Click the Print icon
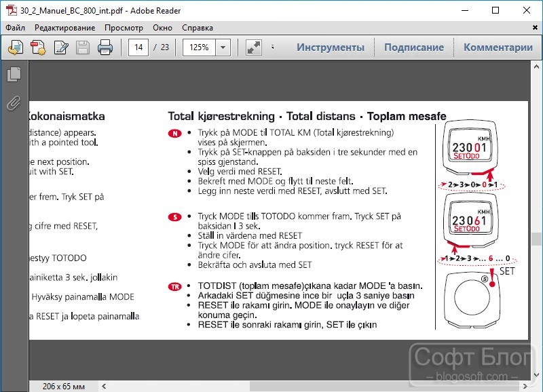543x392 pixels. 105,47
